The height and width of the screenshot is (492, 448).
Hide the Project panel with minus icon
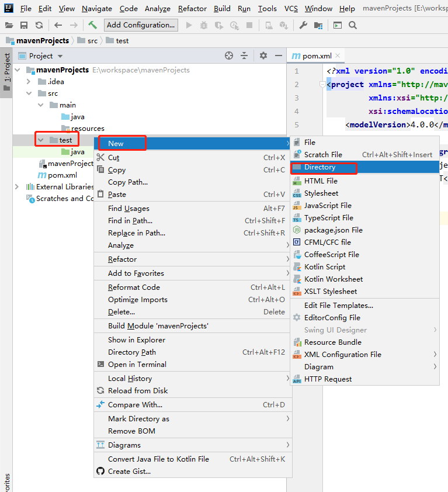pyautogui.click(x=279, y=56)
